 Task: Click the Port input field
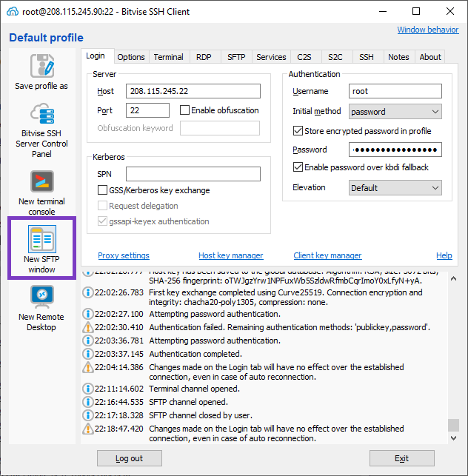point(147,110)
